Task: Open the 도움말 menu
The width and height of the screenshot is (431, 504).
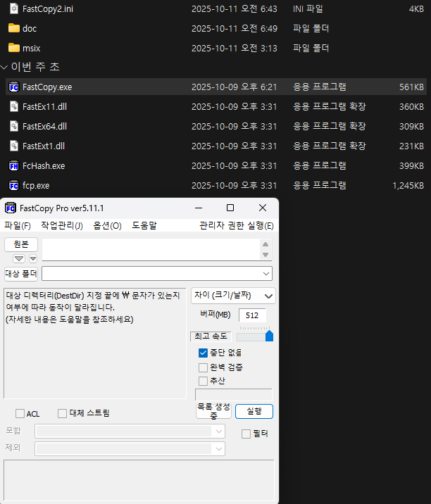Action: click(x=144, y=226)
